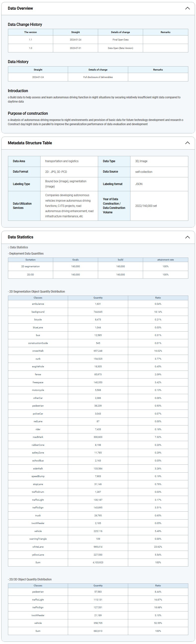Viewport: 196px width, 644px height.
Task: Select the version 1.1 cell
Action: (31, 40)
